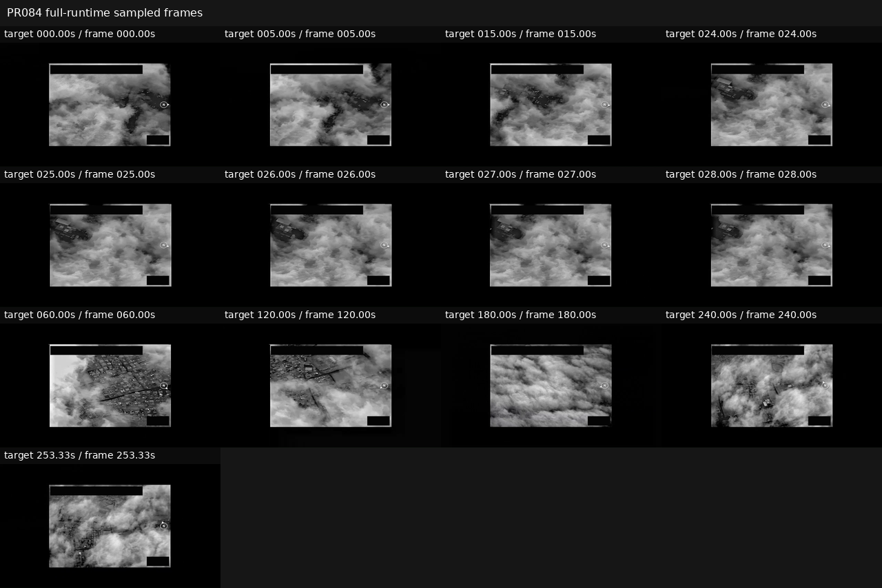Click label 'target 000.00s / frame 000.00s'
Viewport: 882px width, 588px height.
pyautogui.click(x=79, y=34)
